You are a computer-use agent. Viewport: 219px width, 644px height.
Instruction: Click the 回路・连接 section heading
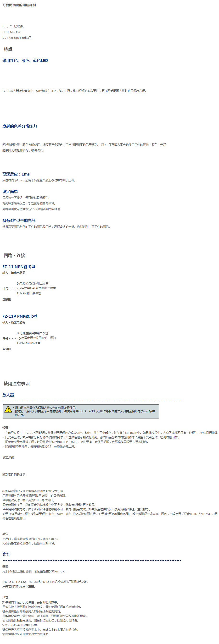point(14,255)
